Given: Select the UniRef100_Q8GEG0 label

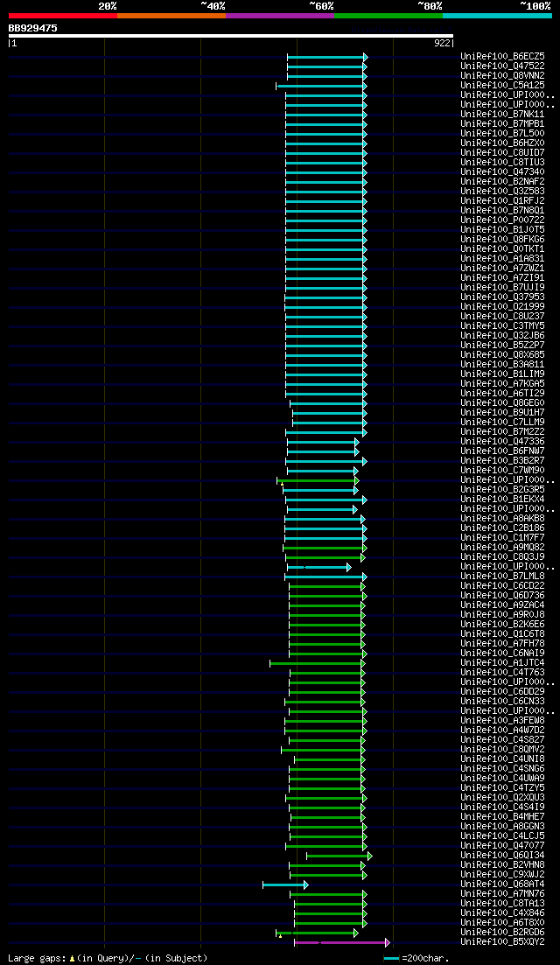Looking at the screenshot, I should pyautogui.click(x=502, y=402).
